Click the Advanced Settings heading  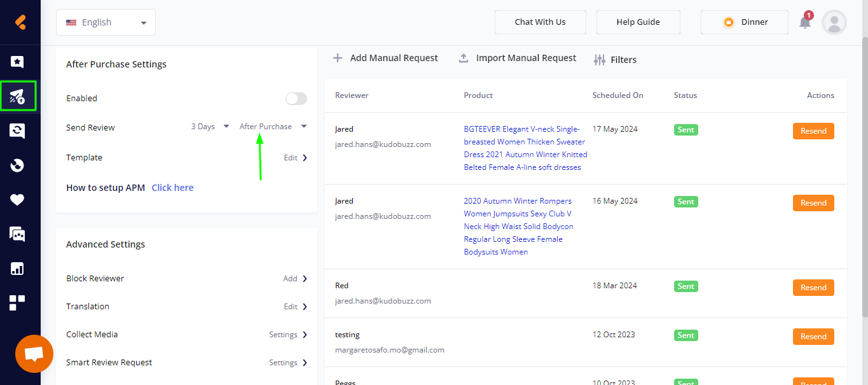click(106, 244)
